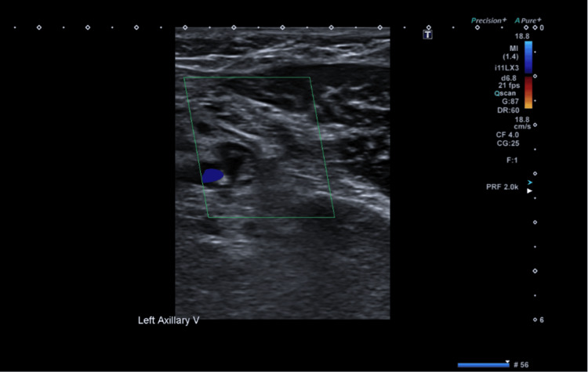This screenshot has width=588, height=372.
Task: Click the APure+ indicator
Action: point(528,20)
